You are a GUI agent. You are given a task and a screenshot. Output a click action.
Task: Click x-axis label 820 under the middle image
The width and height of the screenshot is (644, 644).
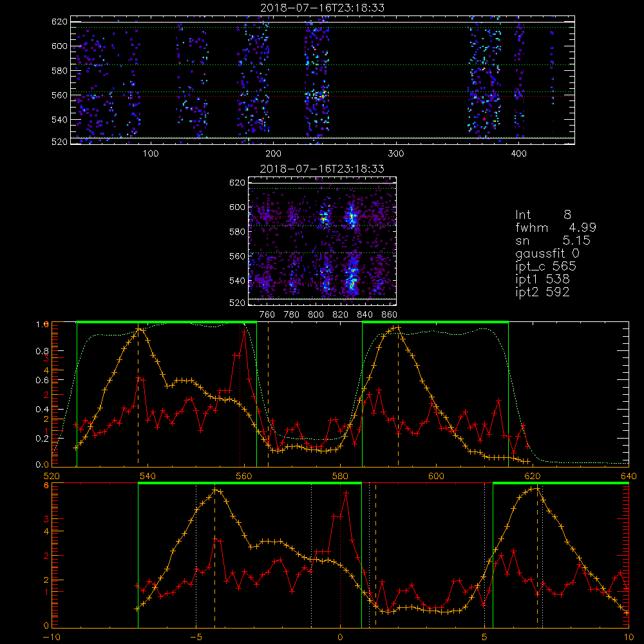(341, 315)
